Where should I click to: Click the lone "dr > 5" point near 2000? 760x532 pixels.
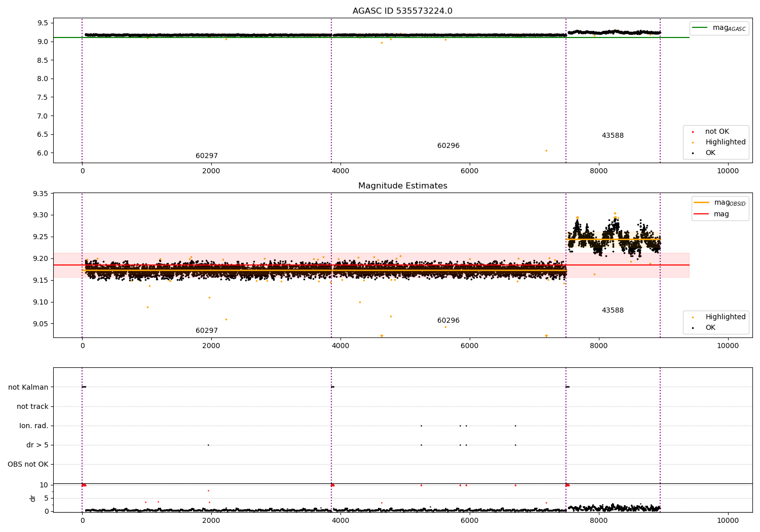point(208,445)
